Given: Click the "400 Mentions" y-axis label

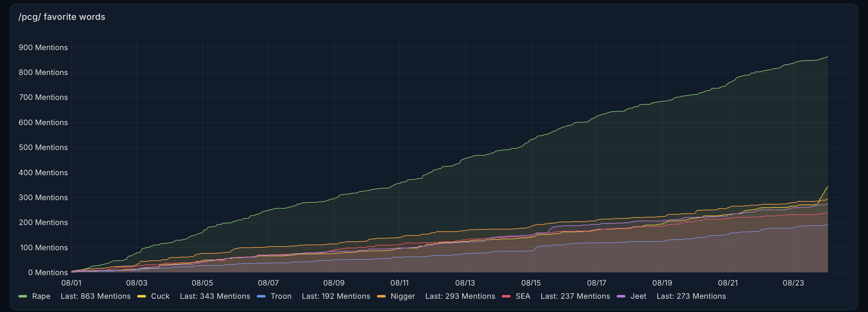Looking at the screenshot, I should pos(43,173).
